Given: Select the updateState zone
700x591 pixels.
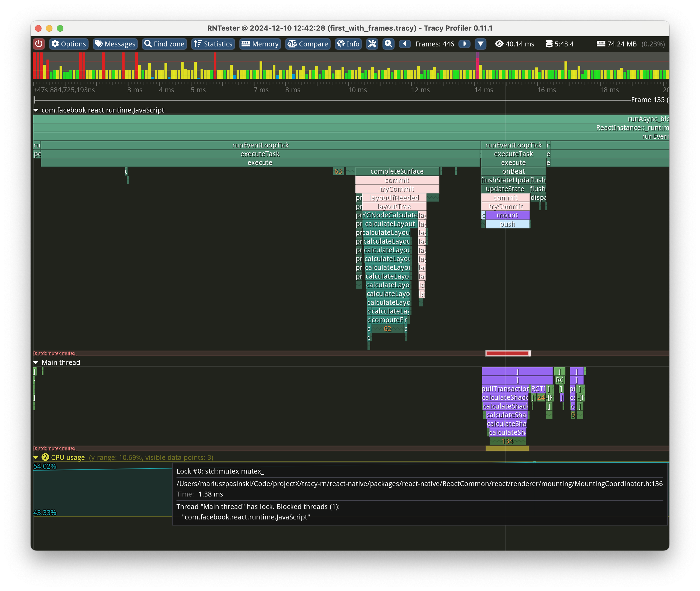Looking at the screenshot, I should pos(505,189).
